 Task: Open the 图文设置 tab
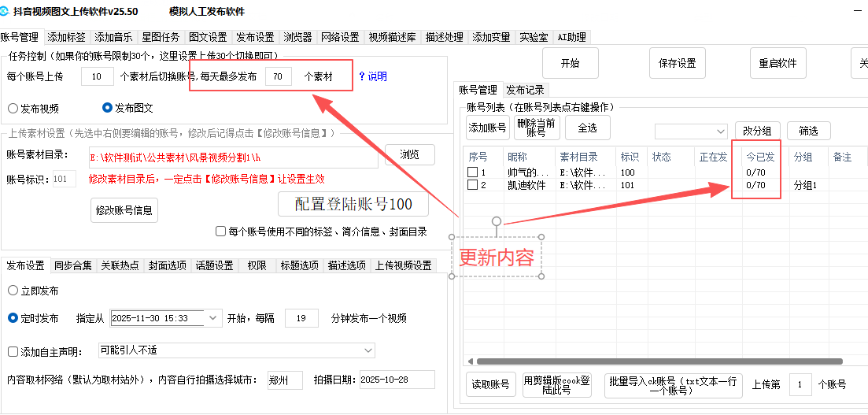tap(208, 37)
